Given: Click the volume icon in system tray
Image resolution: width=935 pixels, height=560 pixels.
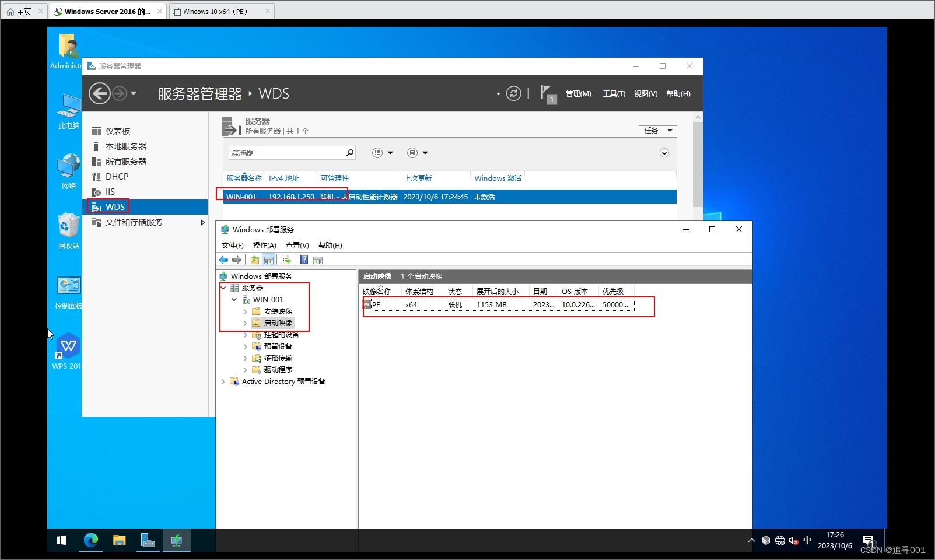Looking at the screenshot, I should pyautogui.click(x=794, y=540).
